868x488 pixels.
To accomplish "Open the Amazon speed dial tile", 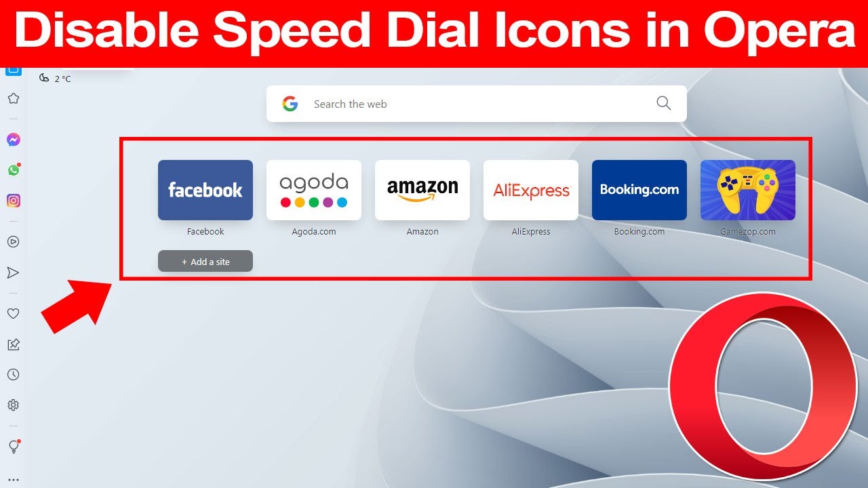I will [422, 190].
